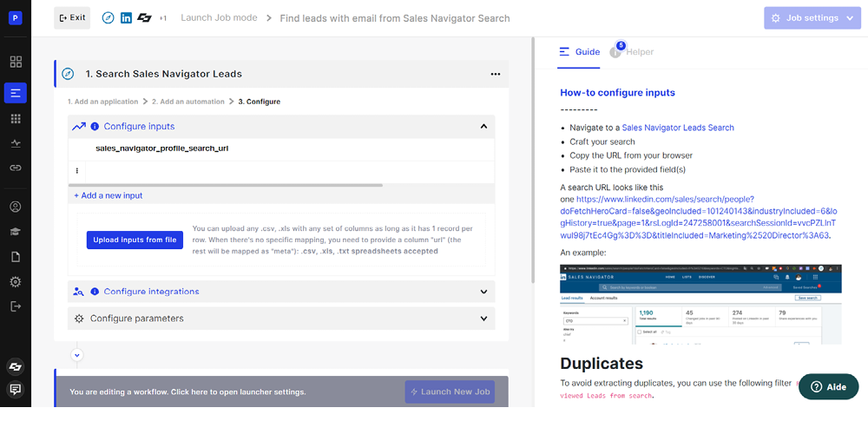
Task: Click the compass icon beside step 1 title
Action: (68, 74)
